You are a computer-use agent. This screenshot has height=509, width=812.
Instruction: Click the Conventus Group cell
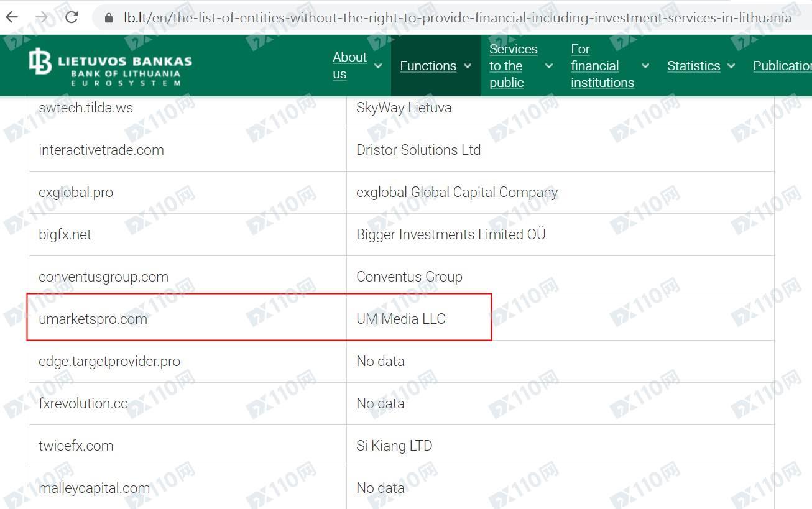click(560, 277)
